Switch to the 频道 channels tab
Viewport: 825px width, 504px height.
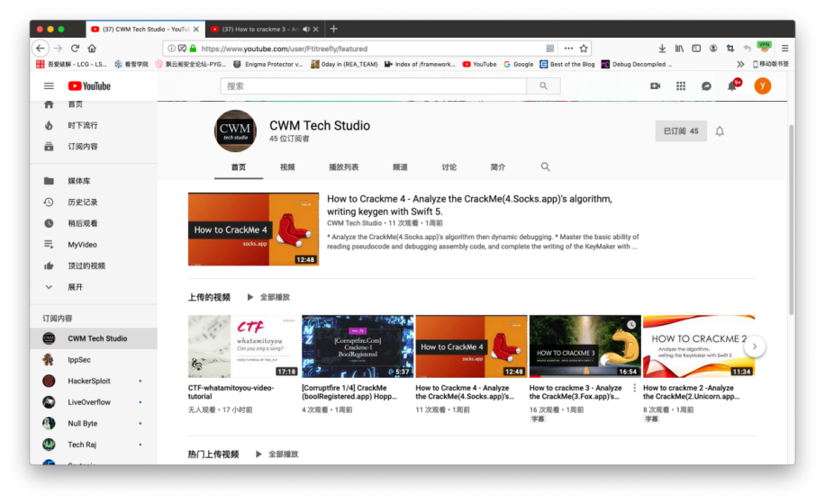click(x=400, y=167)
